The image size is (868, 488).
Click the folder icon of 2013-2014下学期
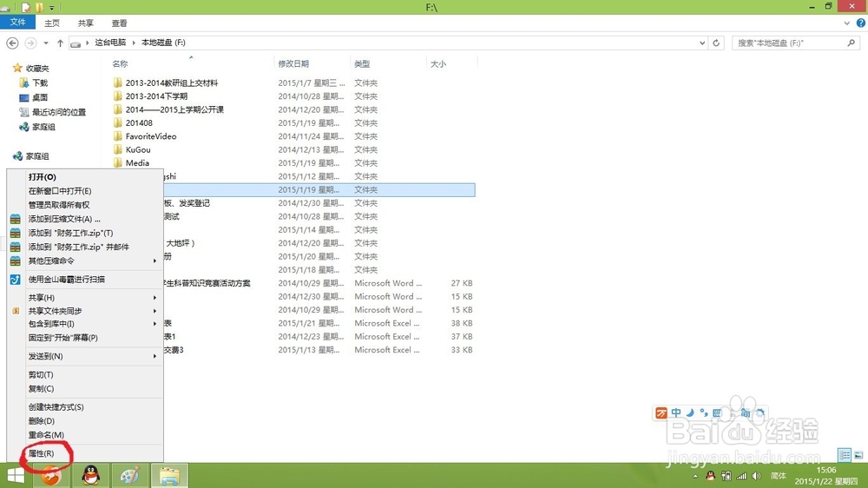(x=117, y=96)
